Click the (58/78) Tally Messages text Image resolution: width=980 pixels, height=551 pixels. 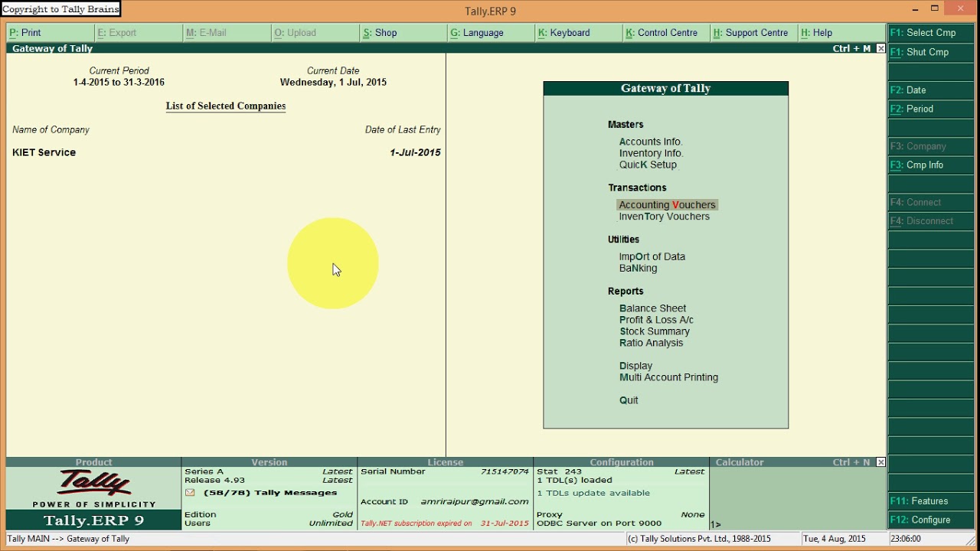pos(269,493)
